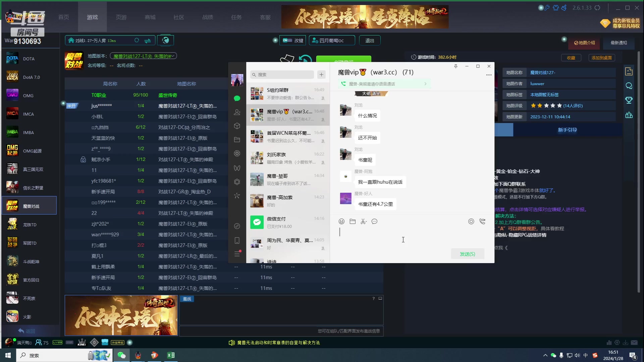Open 商城 tab in top navigation

[150, 17]
